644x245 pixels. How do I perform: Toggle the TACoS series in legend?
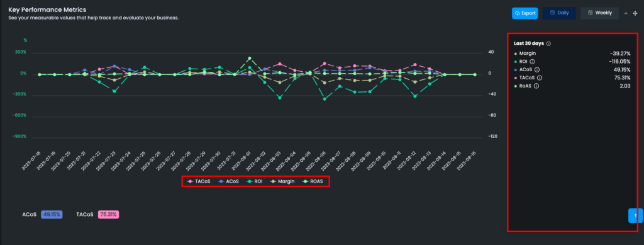[199, 181]
